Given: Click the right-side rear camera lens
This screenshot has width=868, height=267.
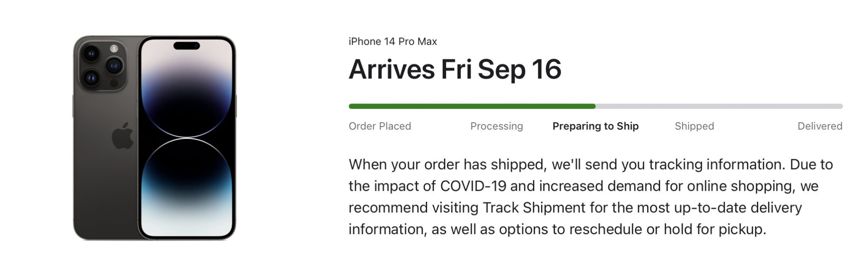Looking at the screenshot, I should tap(114, 66).
